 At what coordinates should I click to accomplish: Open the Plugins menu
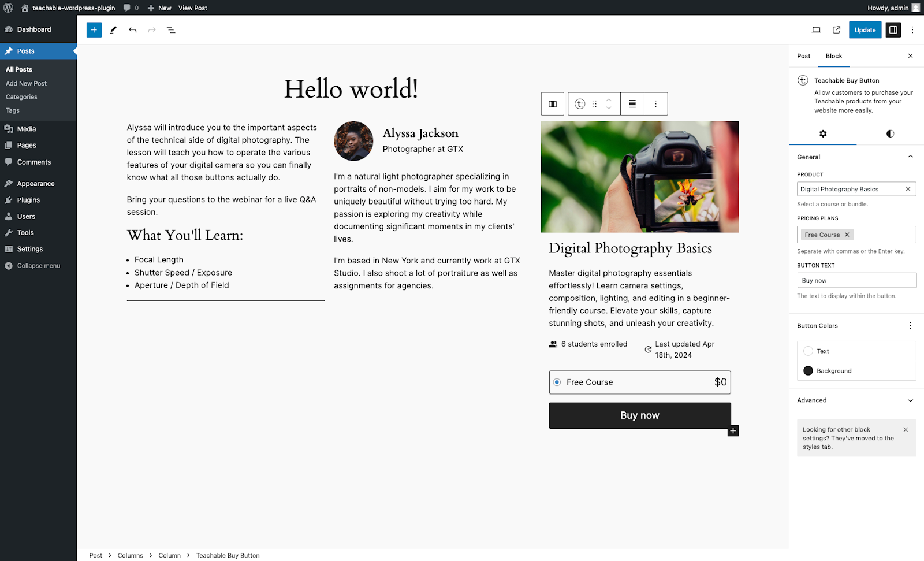point(38,200)
